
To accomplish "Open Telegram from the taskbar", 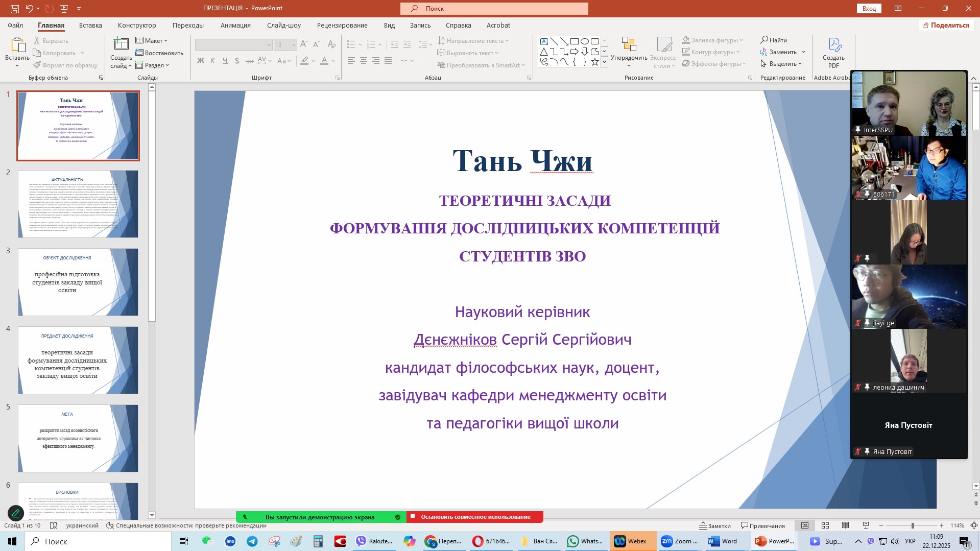I will pos(252,541).
